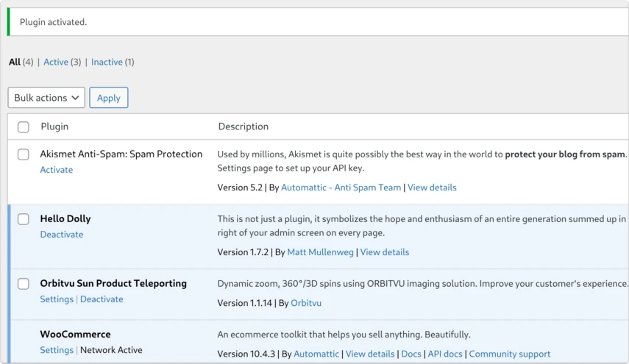Open Automattic - Anti Spam Team author link
This screenshot has width=629, height=364.
coord(341,188)
